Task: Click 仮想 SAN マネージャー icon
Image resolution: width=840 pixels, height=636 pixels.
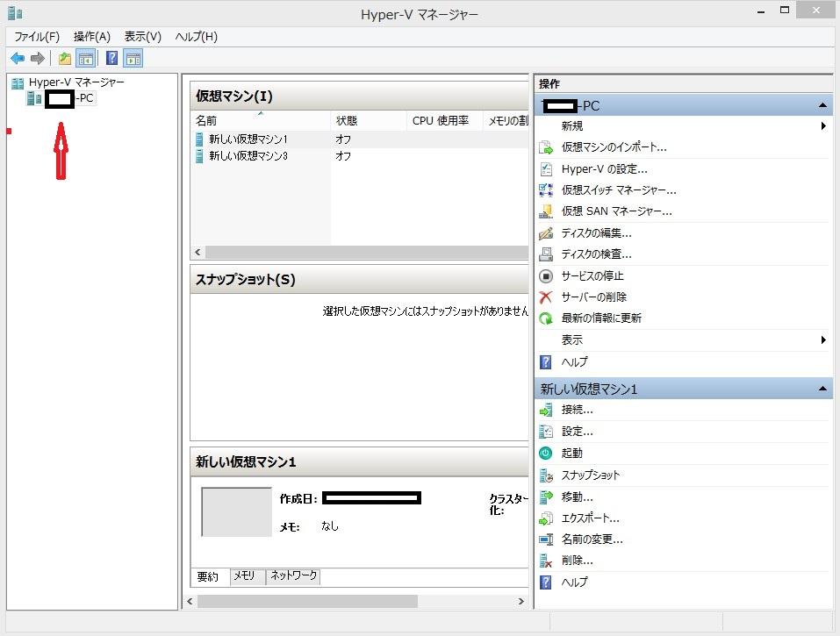Action: click(x=545, y=211)
